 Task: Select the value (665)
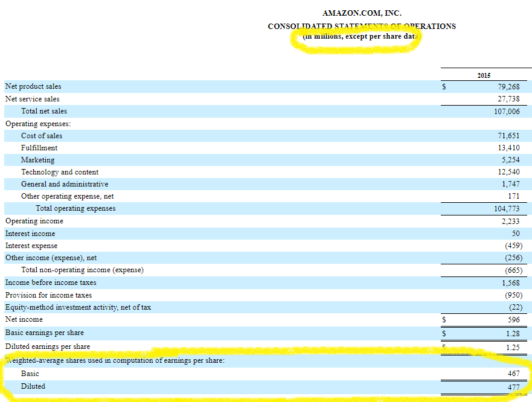(513, 270)
